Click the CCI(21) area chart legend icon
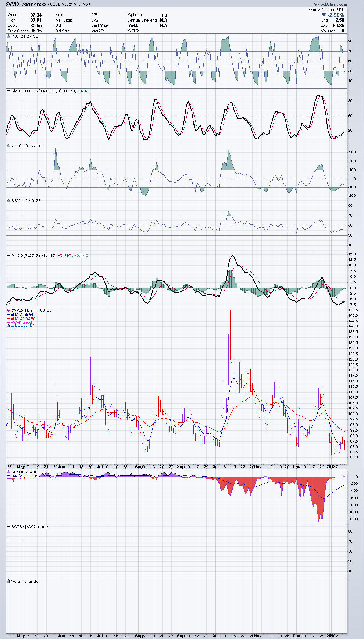This screenshot has width=364, height=639. pos(8,146)
